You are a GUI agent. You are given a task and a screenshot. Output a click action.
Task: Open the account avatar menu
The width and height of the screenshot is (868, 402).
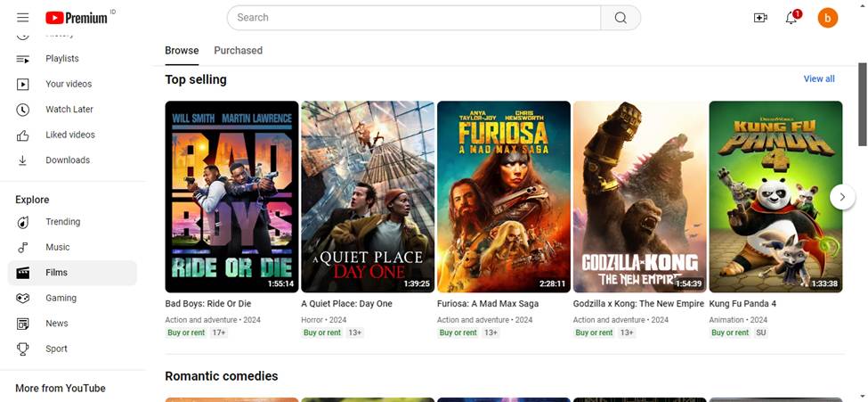pyautogui.click(x=828, y=18)
